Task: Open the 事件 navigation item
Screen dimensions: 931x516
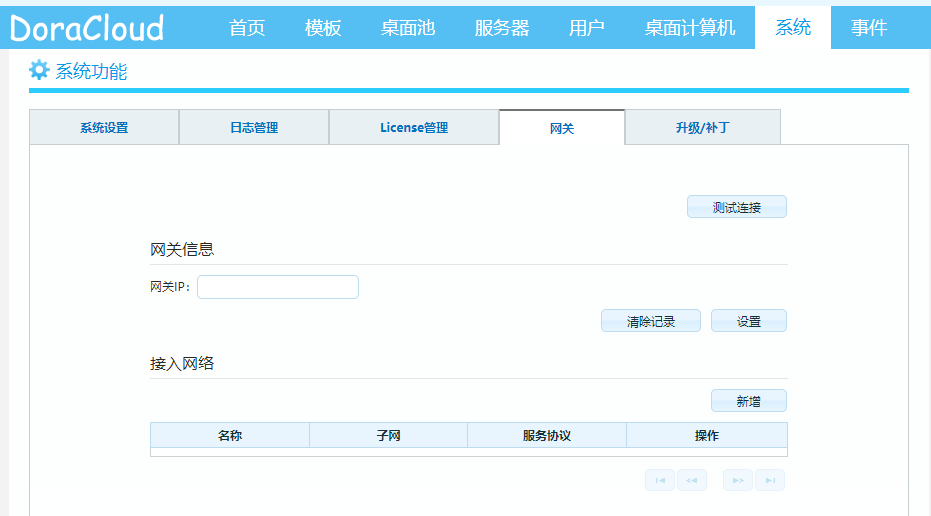Action: coord(869,28)
